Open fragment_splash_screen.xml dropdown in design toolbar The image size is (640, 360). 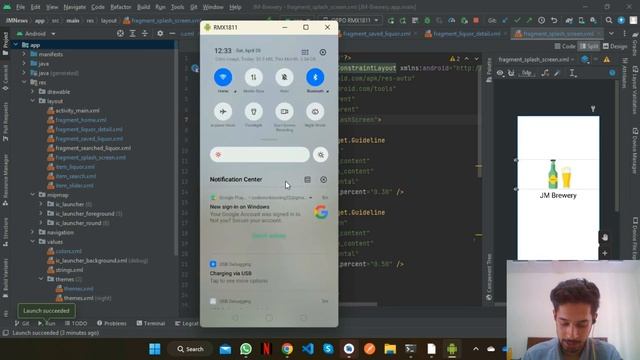[536, 60]
